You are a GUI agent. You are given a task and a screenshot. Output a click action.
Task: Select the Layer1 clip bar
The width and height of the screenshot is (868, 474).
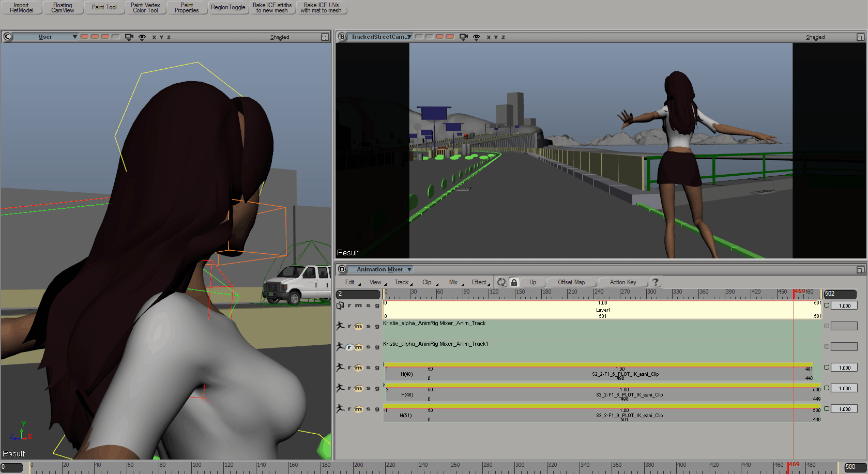point(602,310)
